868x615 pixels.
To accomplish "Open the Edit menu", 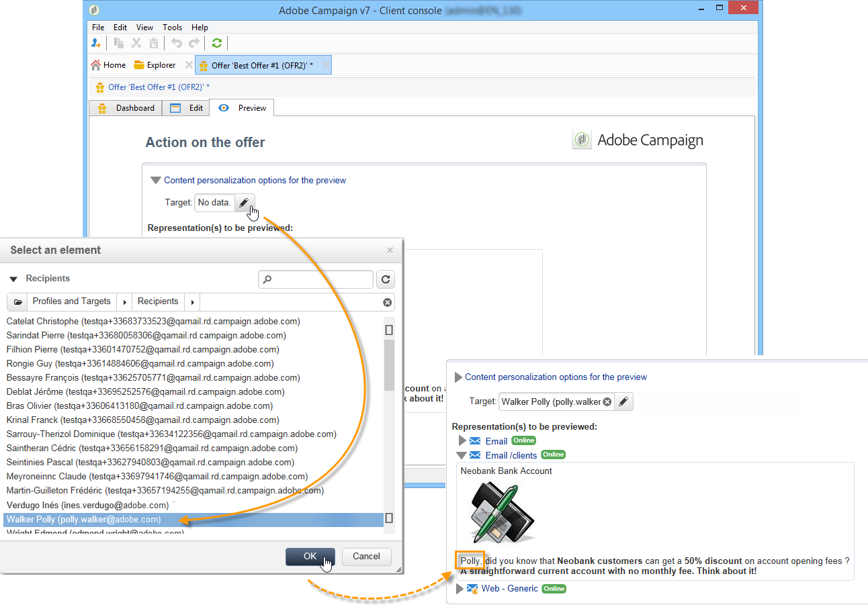I will pos(120,28).
